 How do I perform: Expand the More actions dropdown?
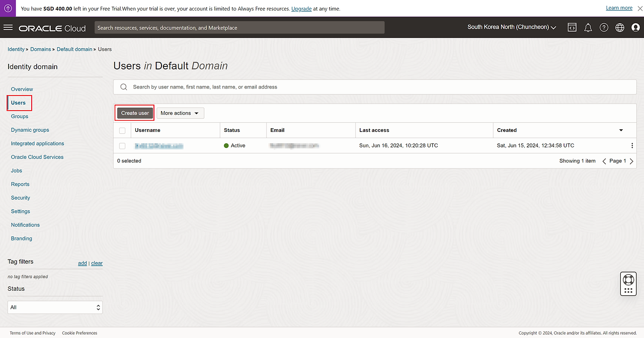click(180, 113)
